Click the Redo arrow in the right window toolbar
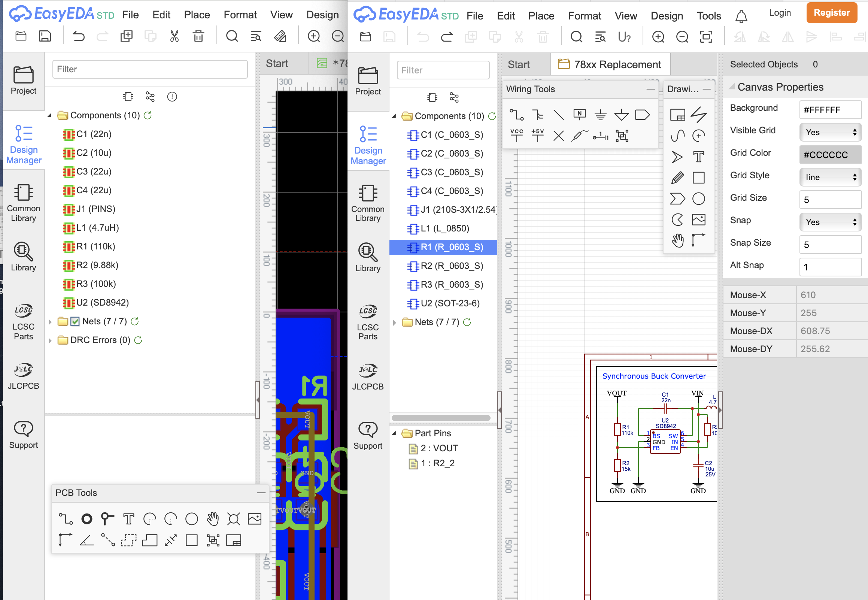This screenshot has height=600, width=868. click(446, 37)
